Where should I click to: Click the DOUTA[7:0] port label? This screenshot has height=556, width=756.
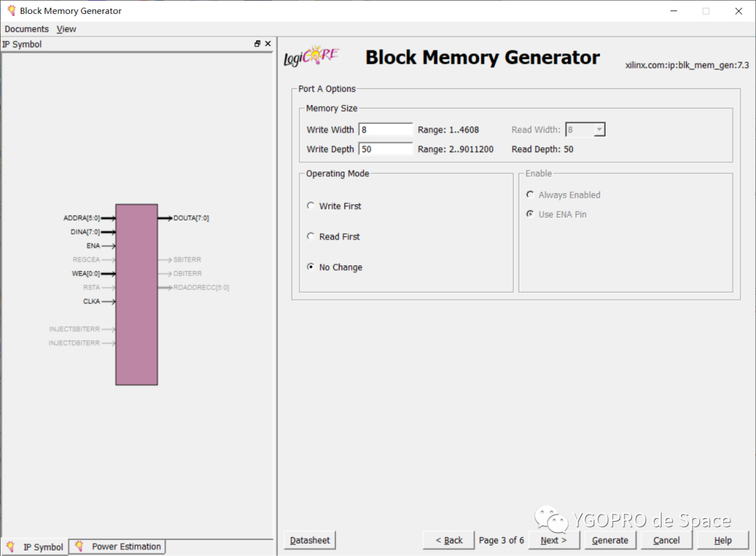click(x=191, y=218)
